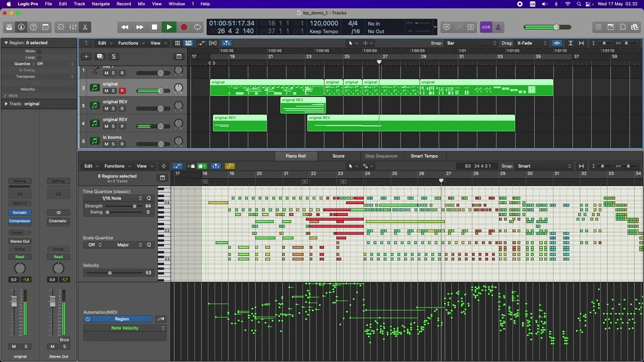Duplicate the selected track
This screenshot has height=362, width=644.
(x=100, y=56)
